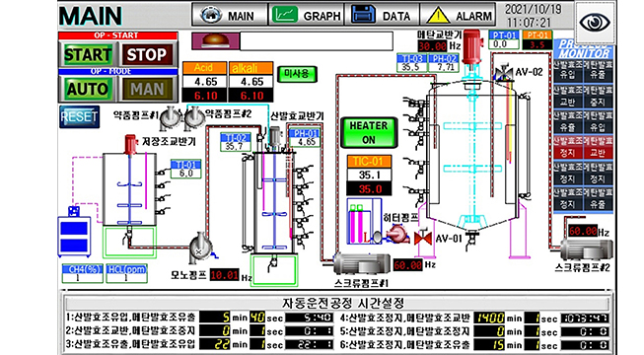Click the 스크류펌프#2 motor icon
The image size is (644, 355).
[586, 249]
